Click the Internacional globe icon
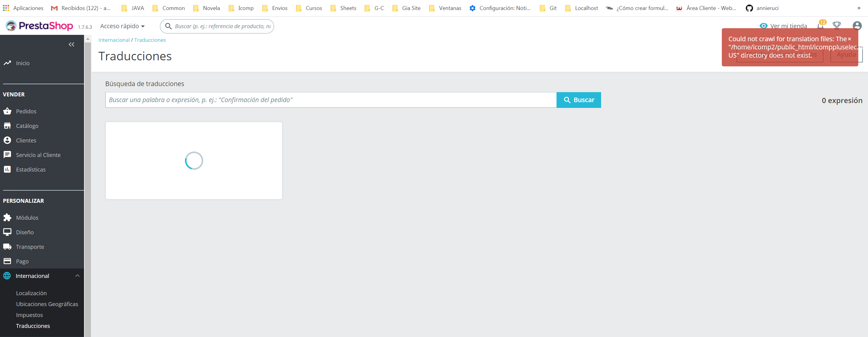Image resolution: width=868 pixels, height=337 pixels. pos(7,276)
